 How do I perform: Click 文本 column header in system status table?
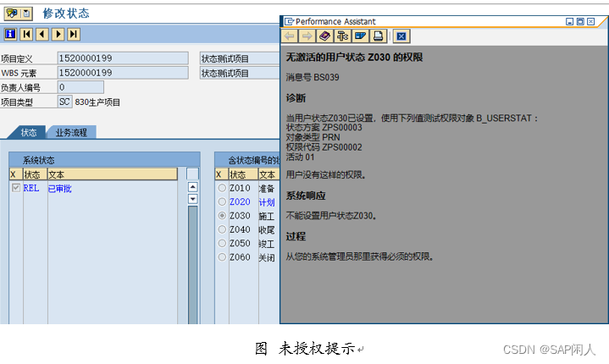coord(113,174)
